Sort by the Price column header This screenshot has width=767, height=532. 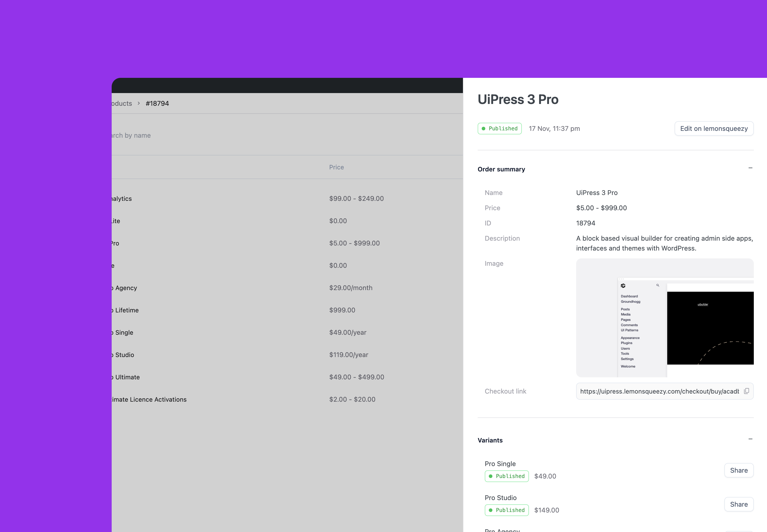coord(336,167)
